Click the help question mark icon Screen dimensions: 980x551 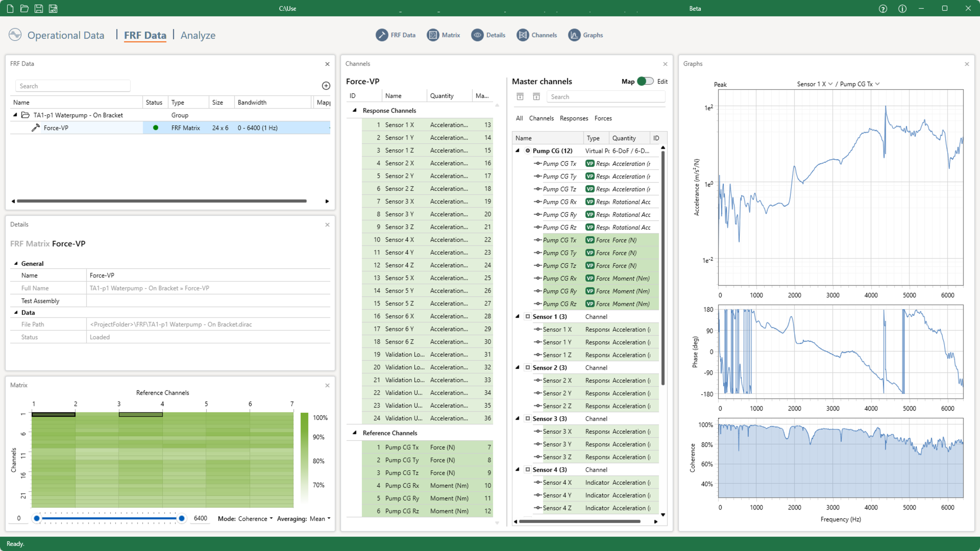pos(883,9)
